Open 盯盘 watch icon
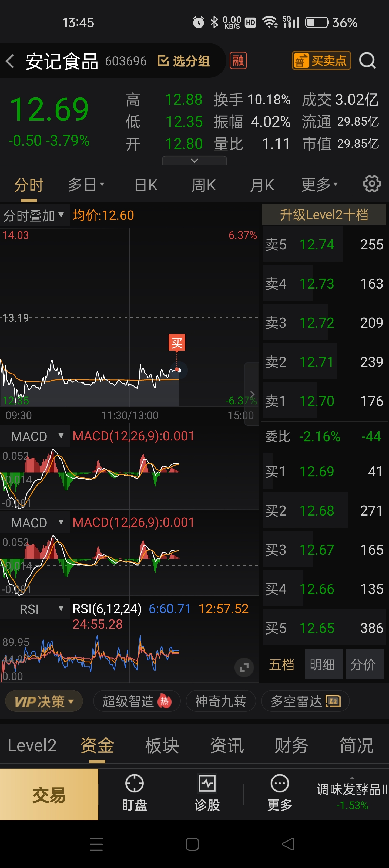This screenshot has height=868, width=389. click(134, 783)
